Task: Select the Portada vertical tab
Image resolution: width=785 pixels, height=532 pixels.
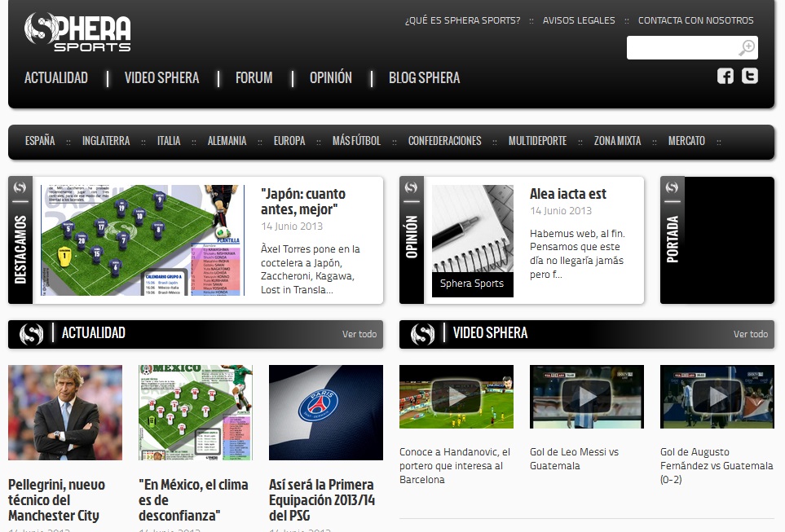Action: coord(673,240)
